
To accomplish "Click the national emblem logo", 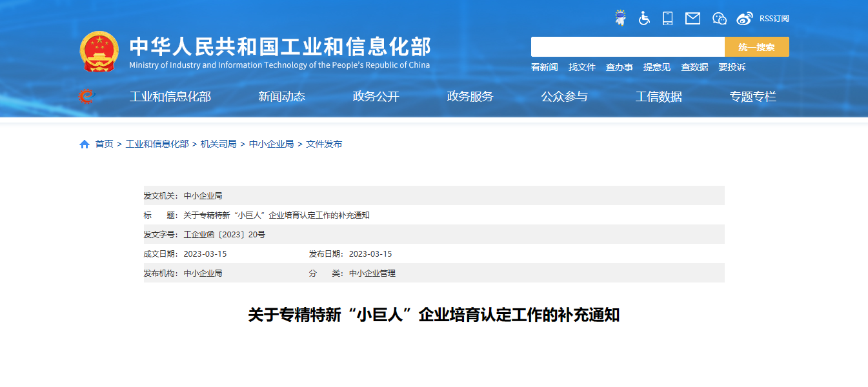I will point(99,51).
